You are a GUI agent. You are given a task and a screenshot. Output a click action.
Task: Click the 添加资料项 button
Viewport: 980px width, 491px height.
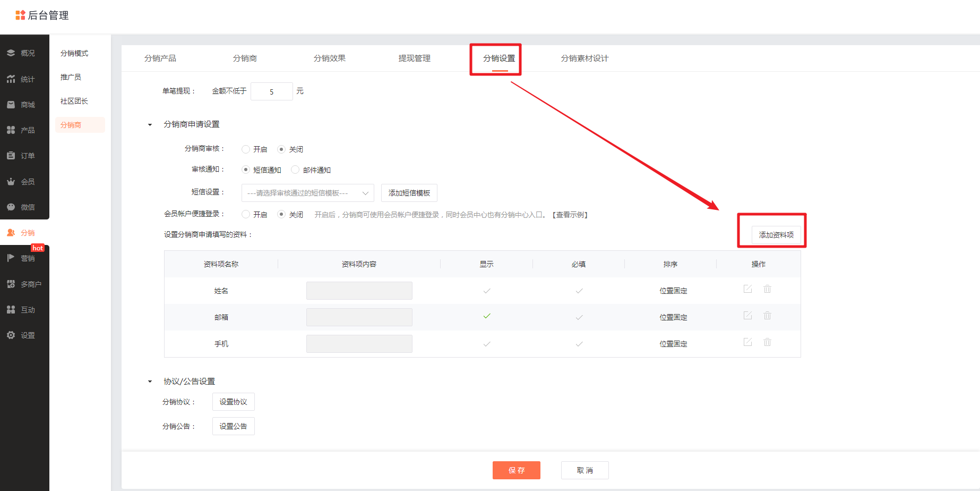point(776,235)
